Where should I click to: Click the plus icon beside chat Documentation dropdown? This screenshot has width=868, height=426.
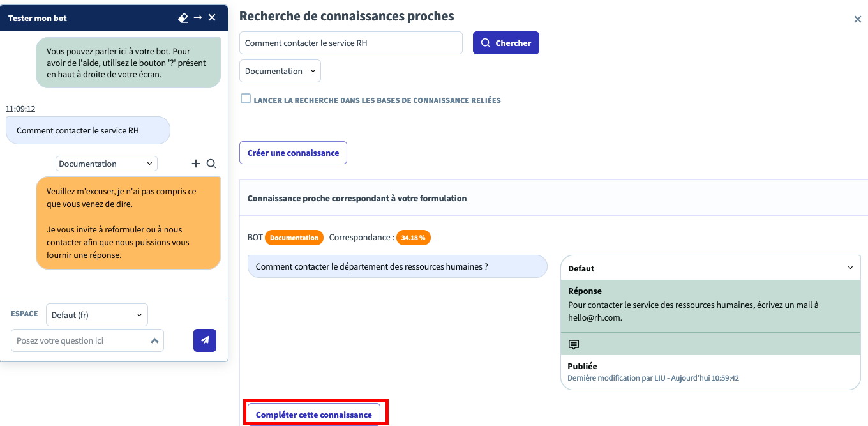196,164
